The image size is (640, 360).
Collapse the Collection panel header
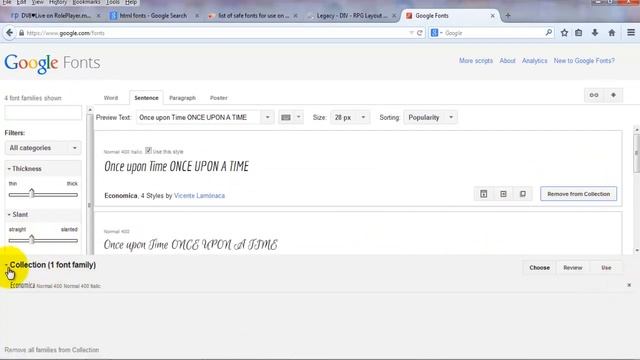51,265
